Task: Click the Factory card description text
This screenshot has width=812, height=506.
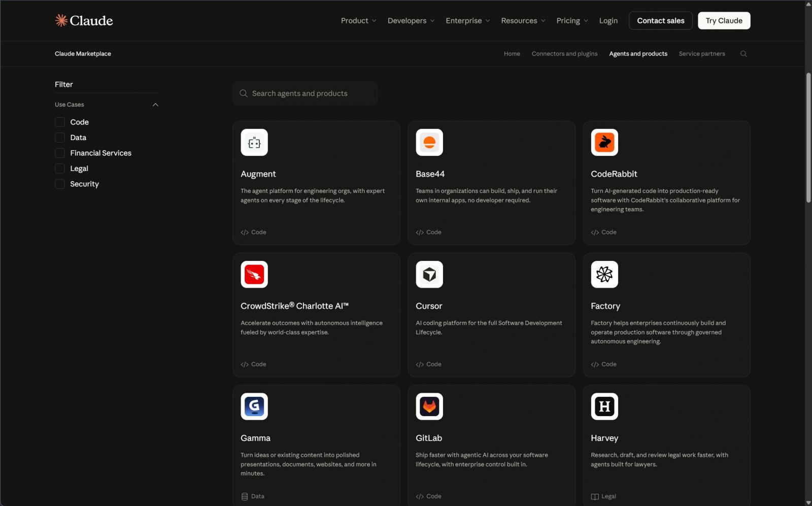Action: [658, 332]
